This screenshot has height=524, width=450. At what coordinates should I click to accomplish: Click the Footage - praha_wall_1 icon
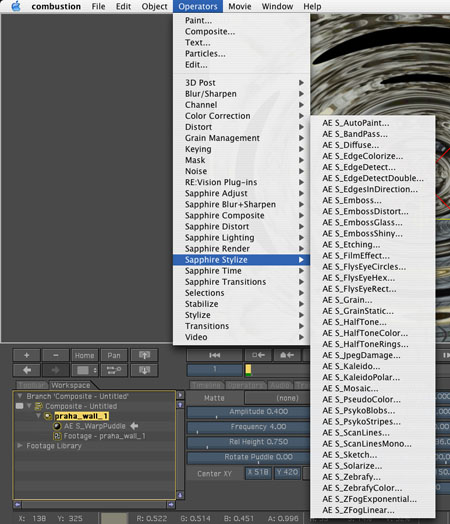(57, 436)
